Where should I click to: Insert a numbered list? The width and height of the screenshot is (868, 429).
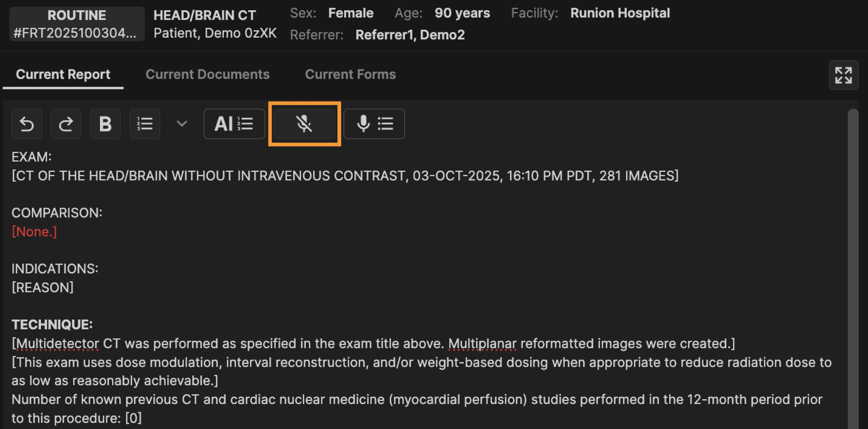[x=145, y=124]
